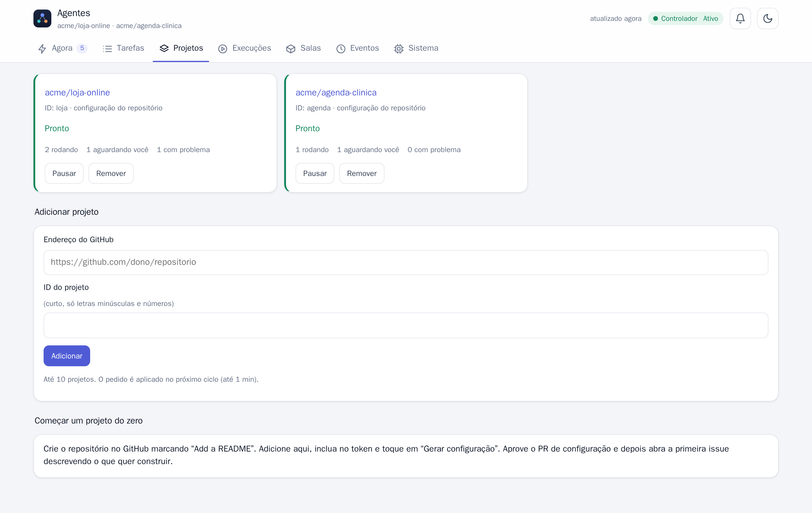Click the 'Começar um projeto do zero' heading
Image resolution: width=812 pixels, height=513 pixels.
pos(89,421)
